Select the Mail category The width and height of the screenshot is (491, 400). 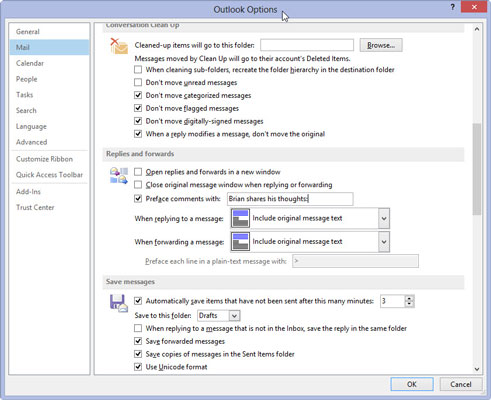[x=49, y=47]
